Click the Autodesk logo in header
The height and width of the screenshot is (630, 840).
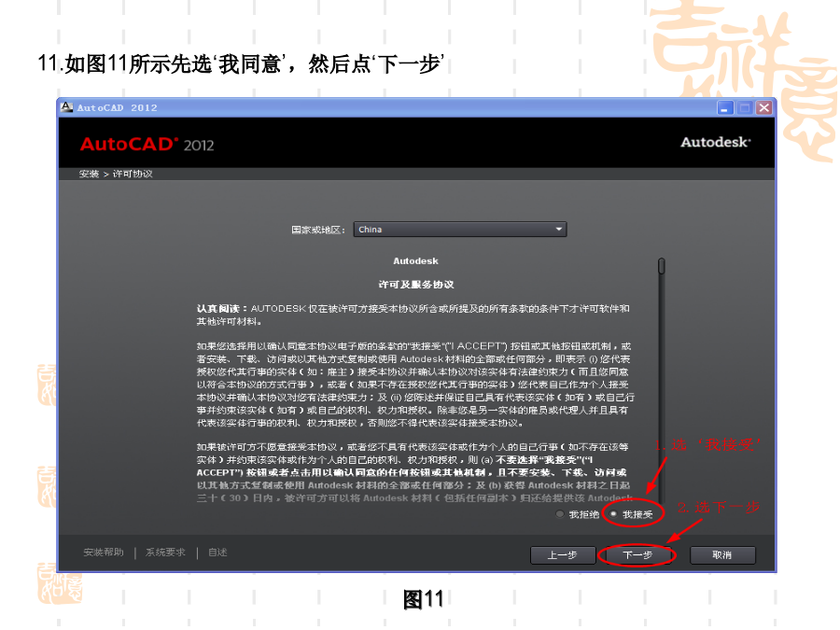pyautogui.click(x=716, y=142)
